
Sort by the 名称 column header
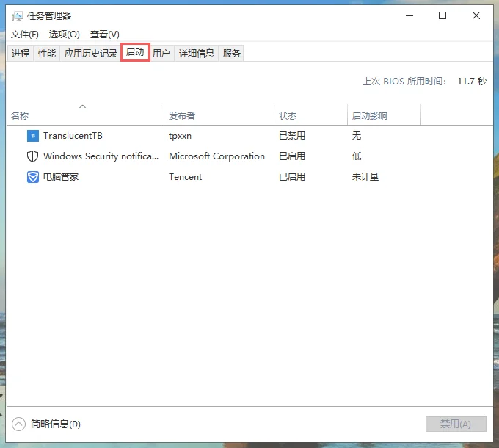[85, 115]
